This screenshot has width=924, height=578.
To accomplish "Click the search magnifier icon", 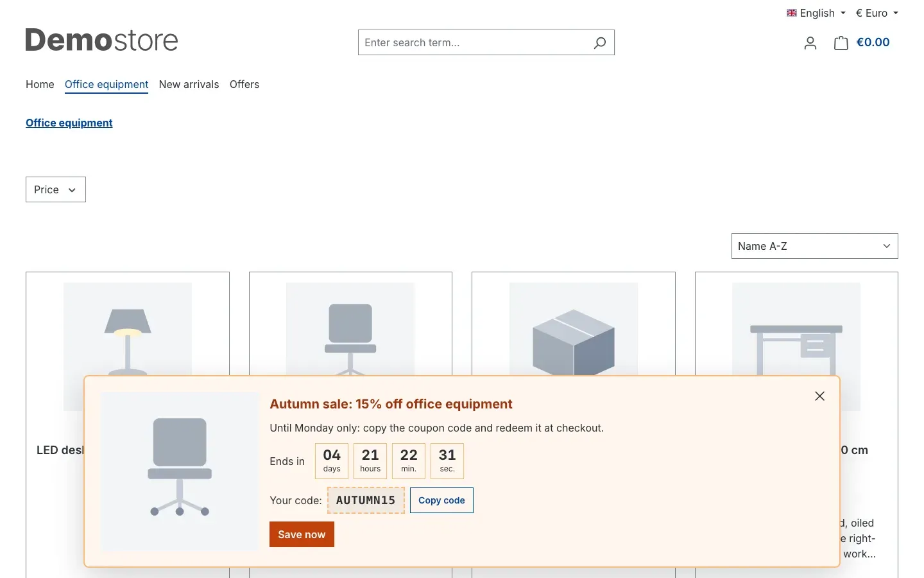I will tap(599, 43).
